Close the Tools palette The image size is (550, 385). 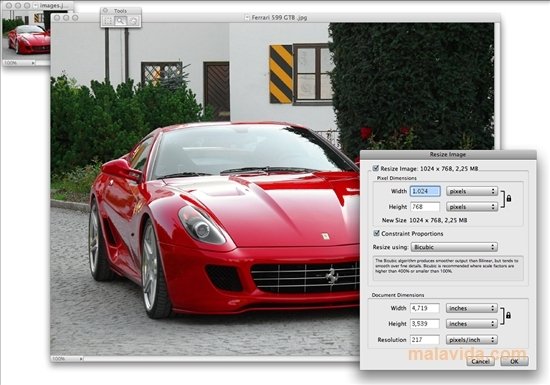(105, 11)
